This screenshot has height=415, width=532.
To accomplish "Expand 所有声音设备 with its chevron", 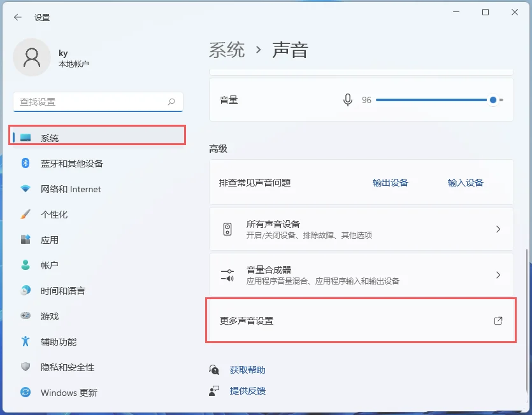I will [x=498, y=229].
